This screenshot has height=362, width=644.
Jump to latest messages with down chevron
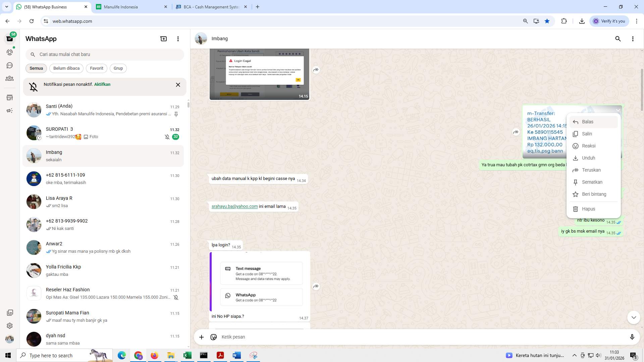(x=634, y=317)
